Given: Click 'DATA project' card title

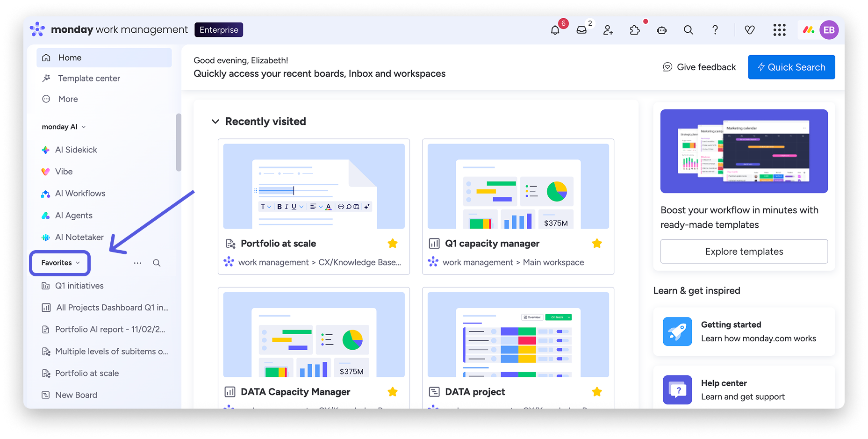Looking at the screenshot, I should [x=475, y=392].
